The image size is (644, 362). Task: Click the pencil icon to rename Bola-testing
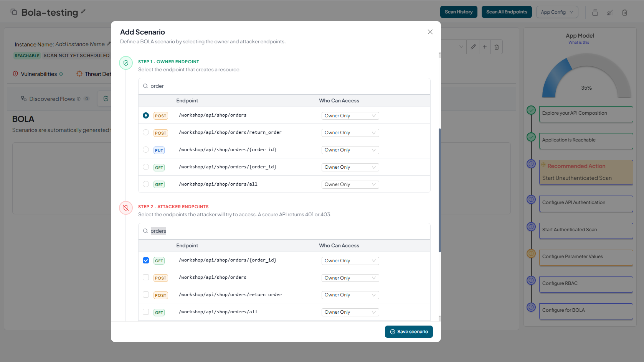tap(83, 12)
